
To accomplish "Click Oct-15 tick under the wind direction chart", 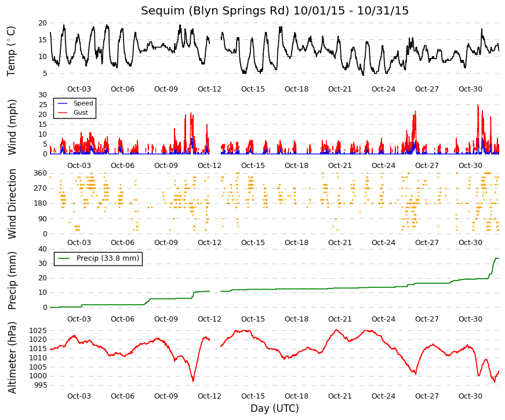I will 253,243.
